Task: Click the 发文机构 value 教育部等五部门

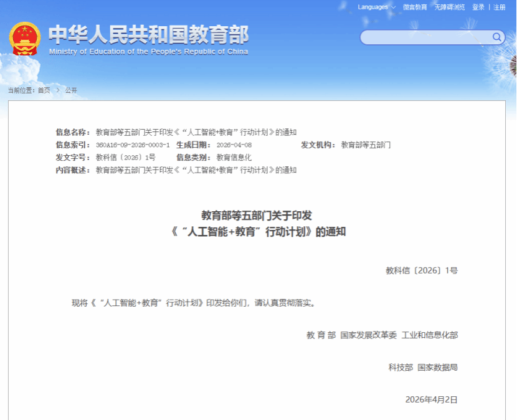Action: pos(366,145)
